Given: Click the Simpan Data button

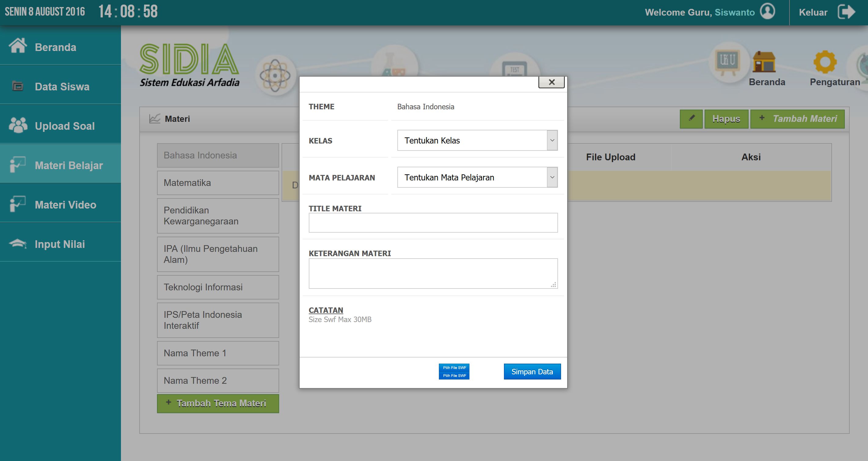Looking at the screenshot, I should click(x=532, y=372).
